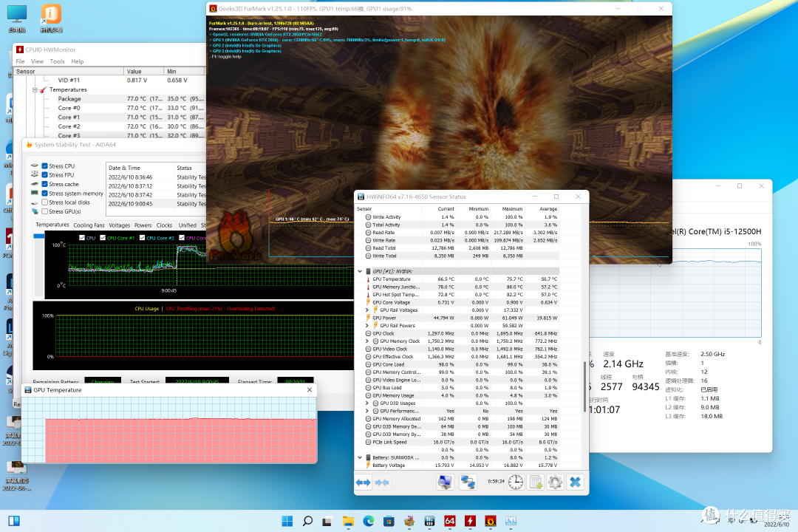Screen dimensions: 798x532
Task: Expand GPU Rail Powers in HWiNFO
Action: 367,326
